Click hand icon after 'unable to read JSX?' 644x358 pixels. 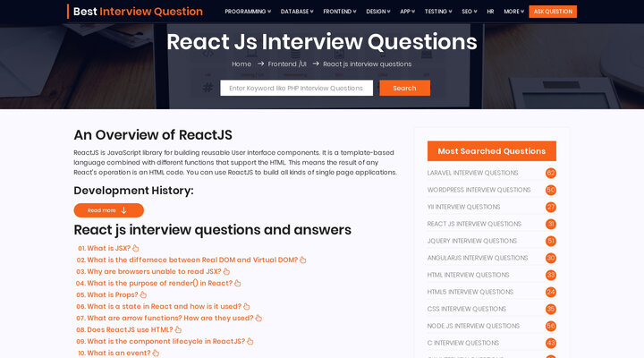pos(226,272)
